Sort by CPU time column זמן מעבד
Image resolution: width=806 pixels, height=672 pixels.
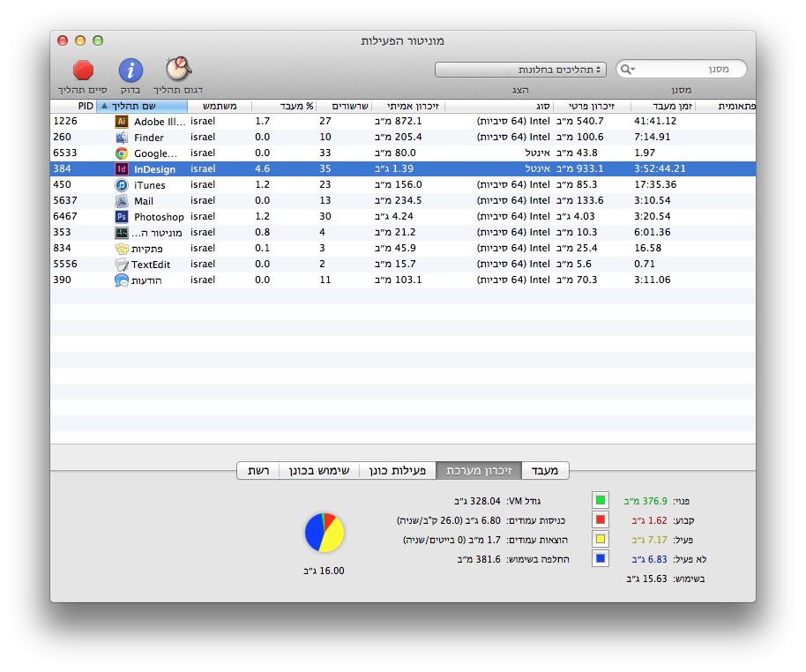tap(663, 106)
